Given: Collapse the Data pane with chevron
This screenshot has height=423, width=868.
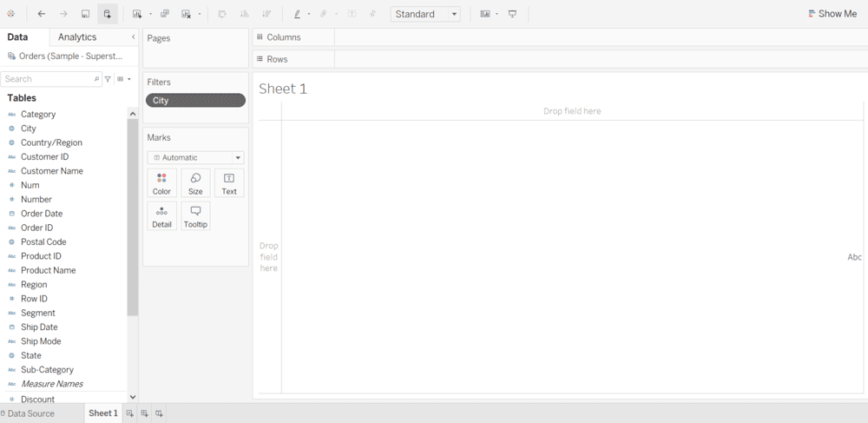Looking at the screenshot, I should tap(133, 37).
